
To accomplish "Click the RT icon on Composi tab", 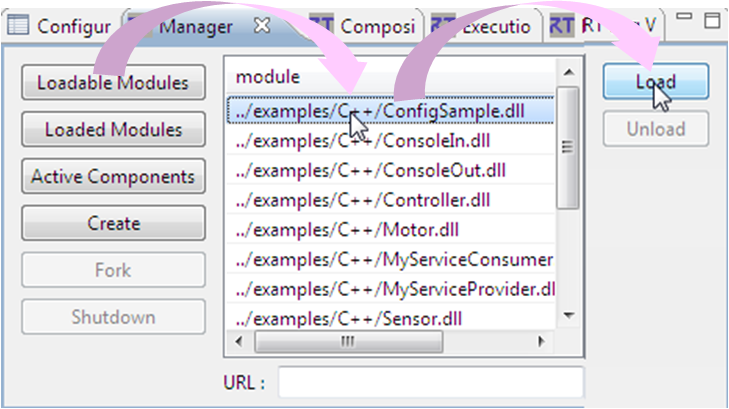I will click(x=322, y=26).
